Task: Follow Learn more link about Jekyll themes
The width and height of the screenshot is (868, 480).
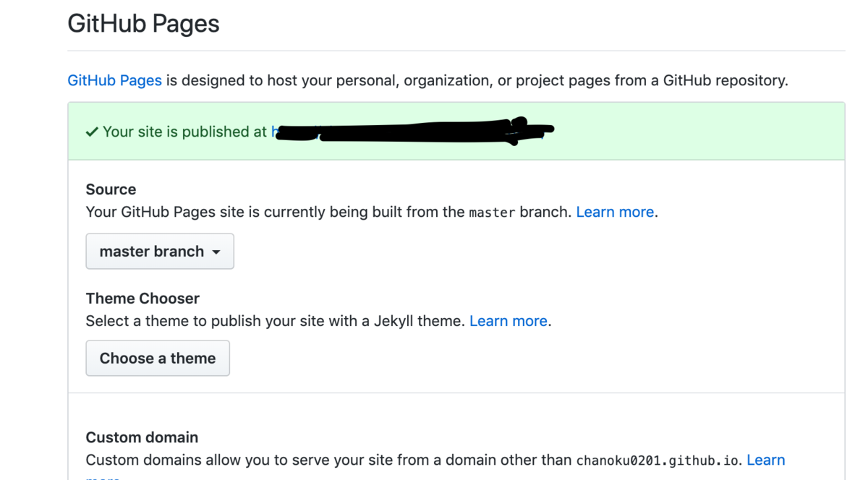Action: pos(509,321)
